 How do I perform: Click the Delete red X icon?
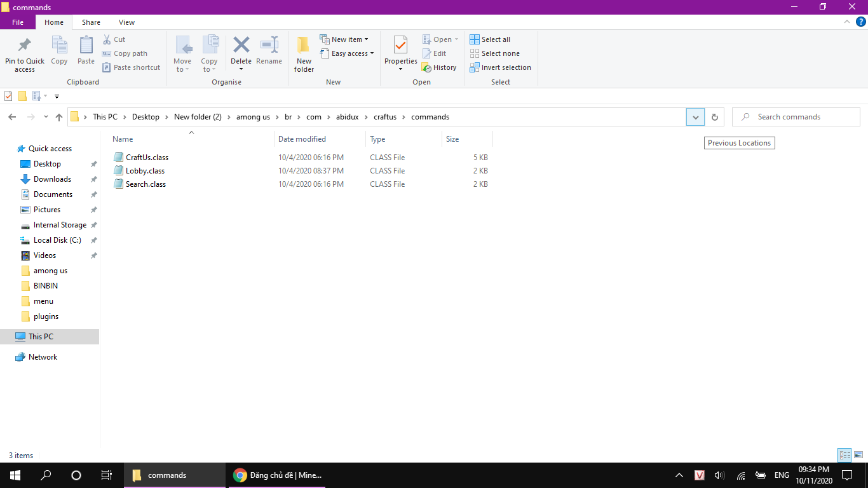[241, 45]
